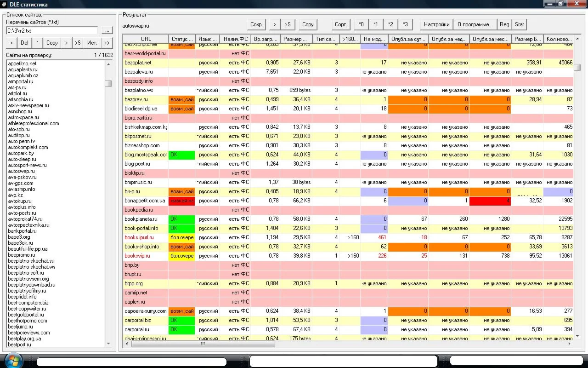Image resolution: width=588 pixels, height=368 pixels.
Task: Click the '>' button in site list panel
Action: click(x=67, y=43)
